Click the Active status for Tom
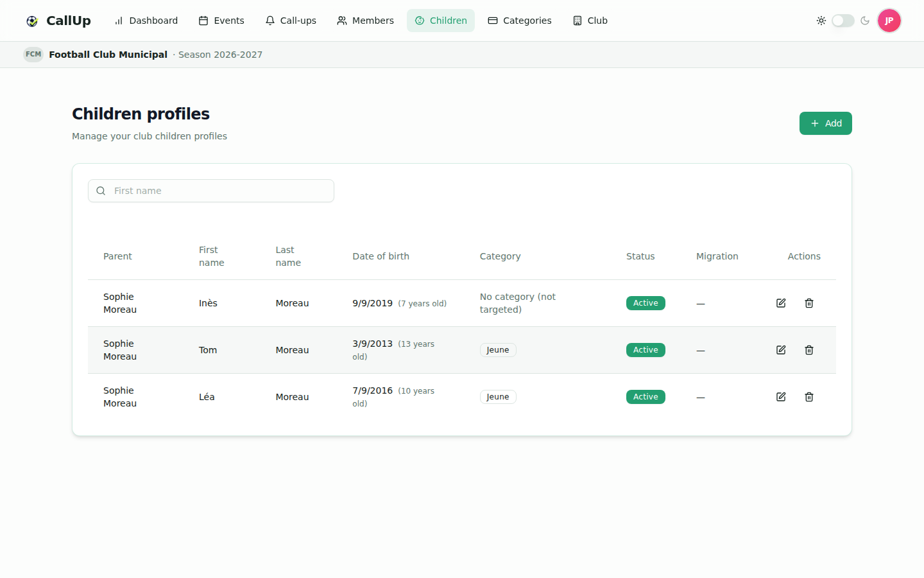Viewport: 924px width, 578px height. [646, 350]
